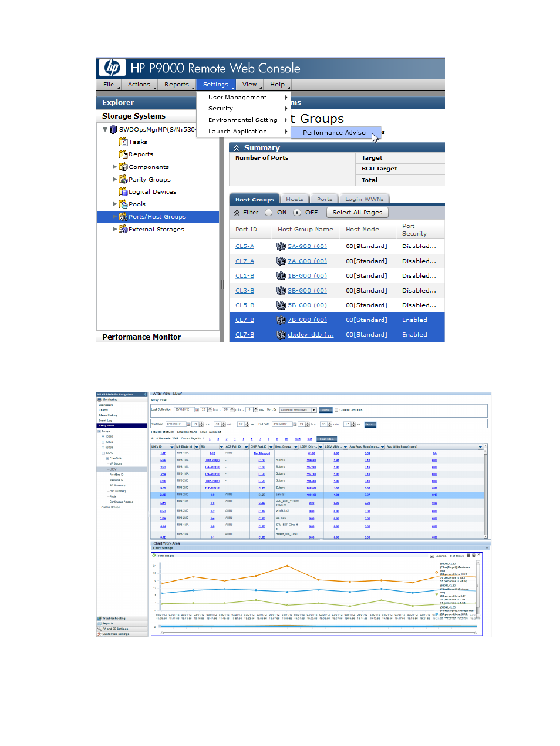
Task: Open the Last Collection calendar icon
Action: tap(197, 410)
